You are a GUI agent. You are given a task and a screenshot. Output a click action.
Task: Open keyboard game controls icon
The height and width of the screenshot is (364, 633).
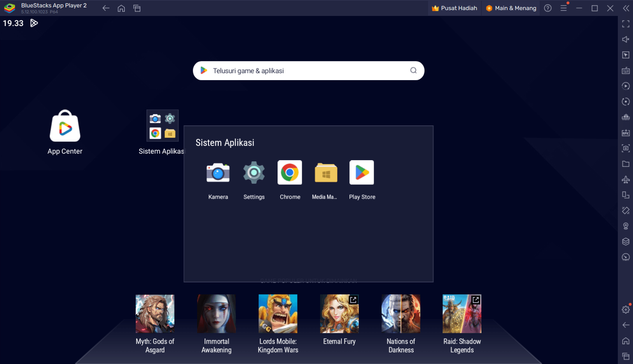[x=626, y=71]
